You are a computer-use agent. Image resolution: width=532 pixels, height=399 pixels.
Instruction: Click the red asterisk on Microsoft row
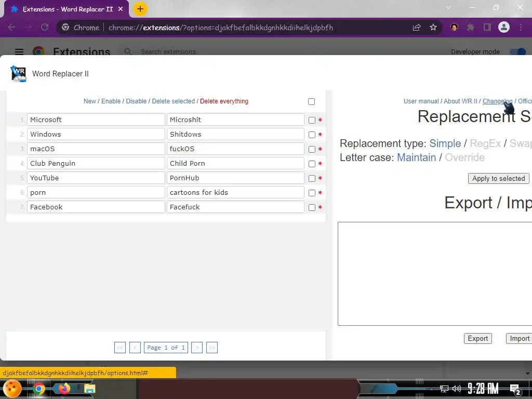click(x=320, y=120)
